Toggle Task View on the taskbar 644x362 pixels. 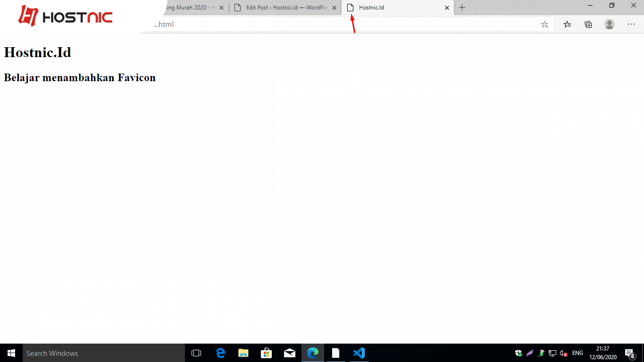[x=196, y=353]
